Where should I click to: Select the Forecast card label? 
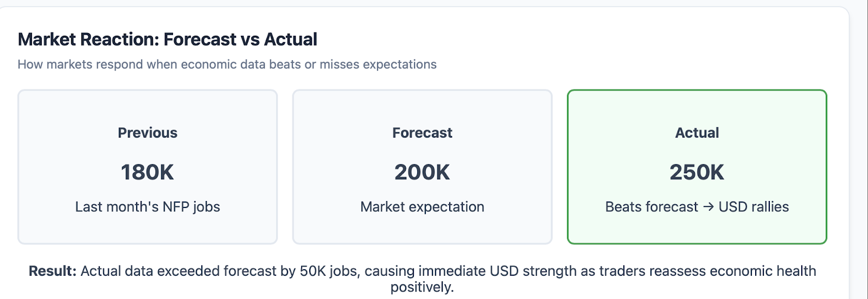coord(422,133)
